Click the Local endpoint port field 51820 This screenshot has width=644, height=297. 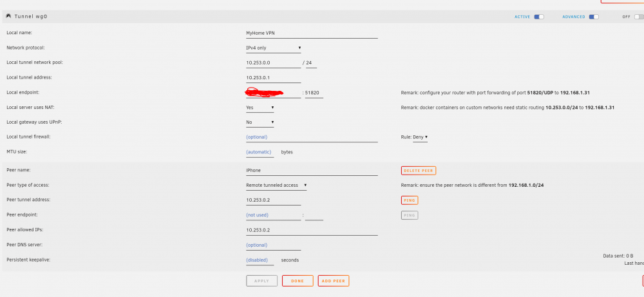click(x=314, y=93)
